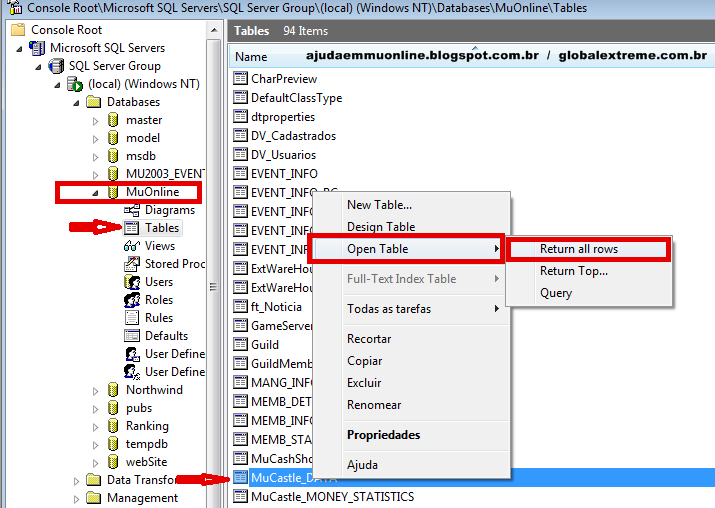Screen dimensions: 715x508
Task: Collapse the SQL Server Group node
Action: click(38, 67)
